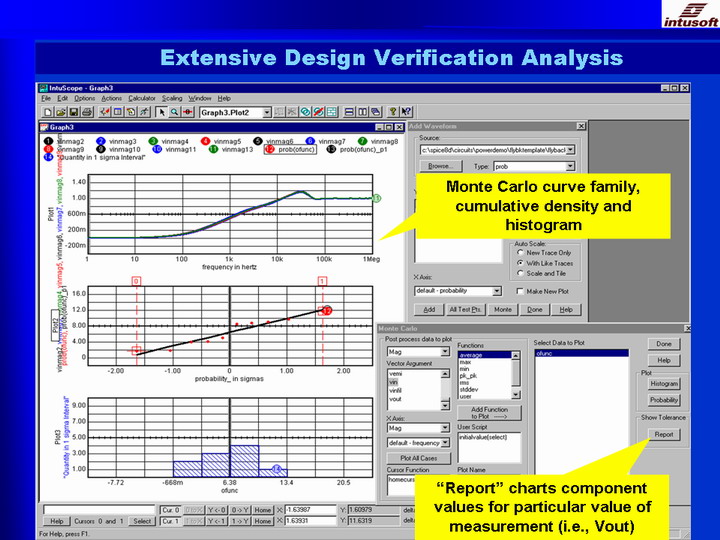Click the teal linked-circles toolbar icon
The height and width of the screenshot is (540, 720).
(305, 112)
